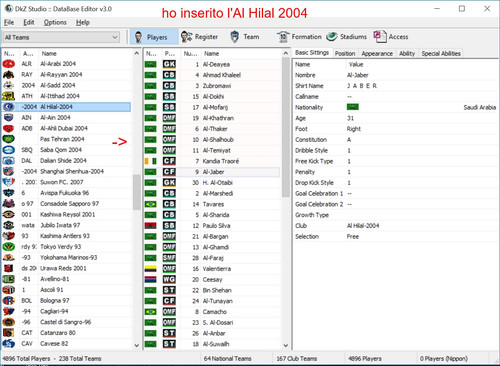Click the Saba Qom 2004 team logo
Screen dimensions: 500x366
click(9, 150)
